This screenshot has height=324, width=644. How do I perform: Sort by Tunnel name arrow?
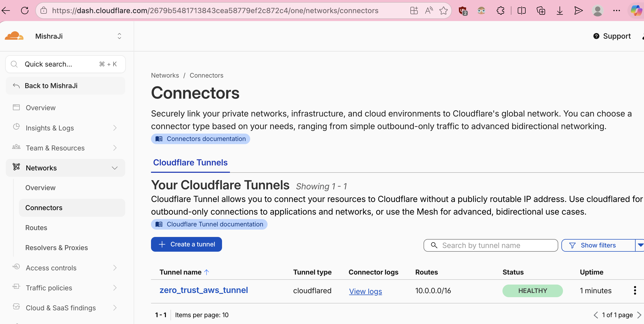(x=207, y=272)
